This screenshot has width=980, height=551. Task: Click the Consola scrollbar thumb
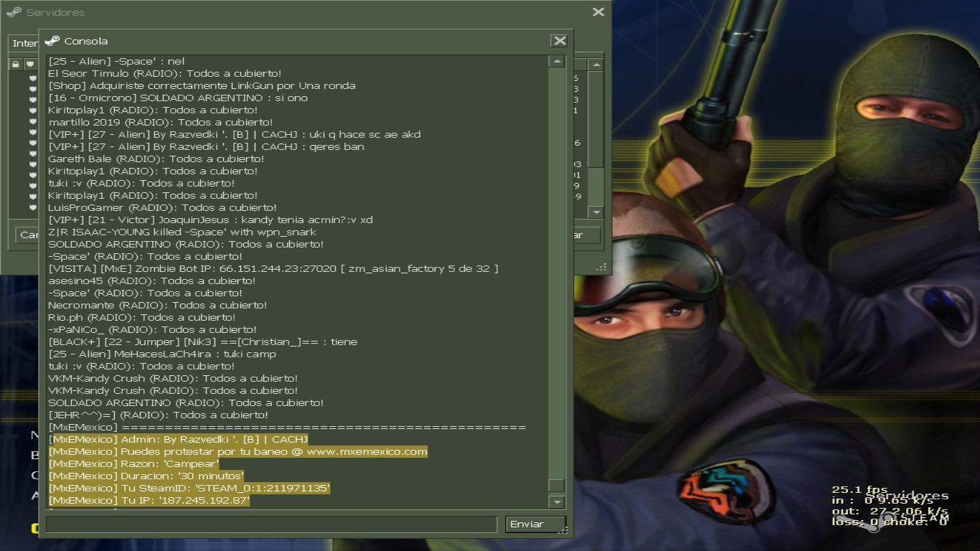tap(557, 486)
